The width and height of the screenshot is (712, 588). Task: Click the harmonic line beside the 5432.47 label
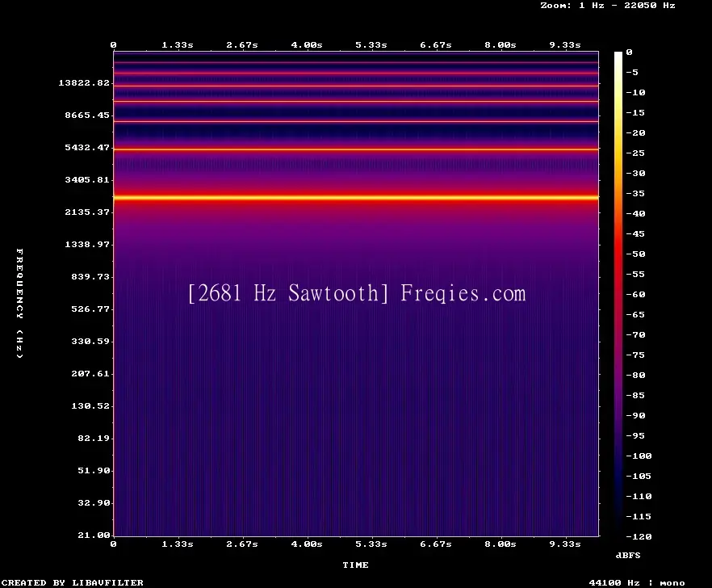tap(356, 149)
